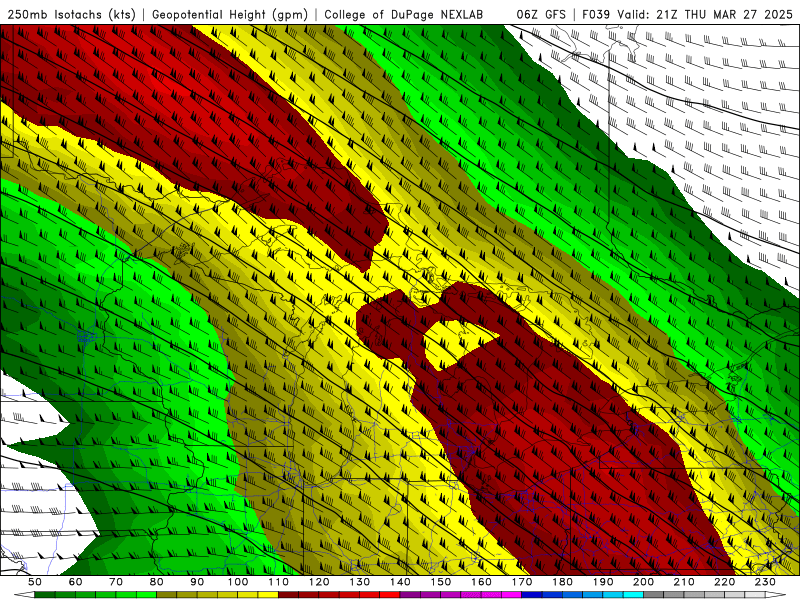Click the 110 value on the color scale
The height and width of the screenshot is (600, 800).
(x=278, y=582)
